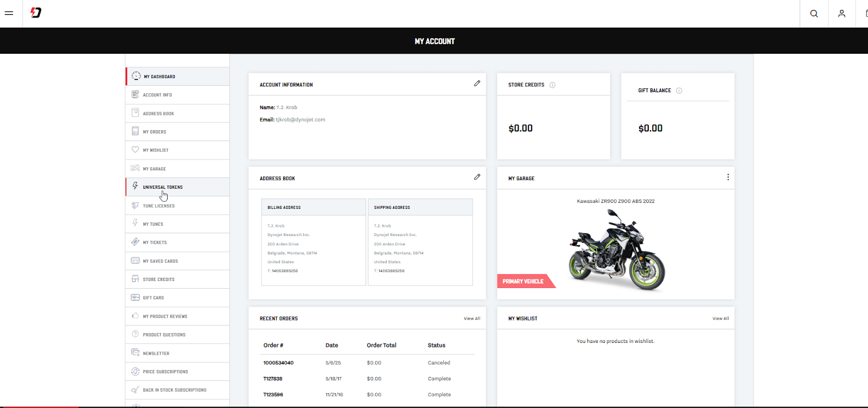Open Gift Card sidebar item
Image resolution: width=868 pixels, height=408 pixels.
pos(177,298)
